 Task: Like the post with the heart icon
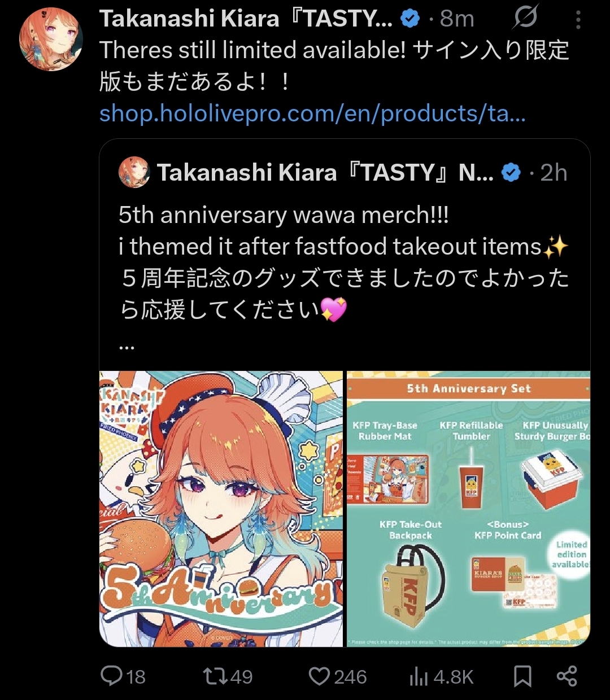[319, 676]
